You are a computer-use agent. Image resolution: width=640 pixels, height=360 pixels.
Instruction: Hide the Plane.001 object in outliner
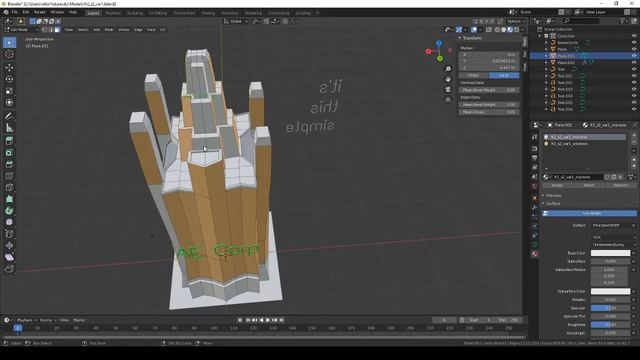coord(634,56)
